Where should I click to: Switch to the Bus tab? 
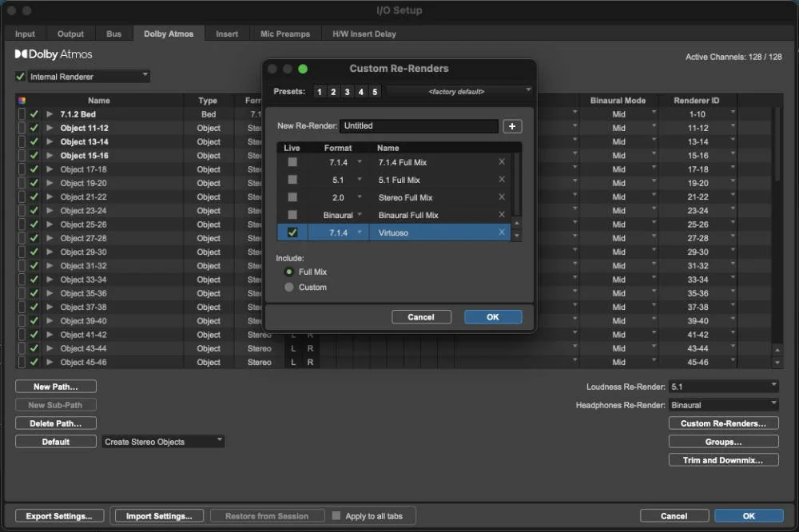113,34
